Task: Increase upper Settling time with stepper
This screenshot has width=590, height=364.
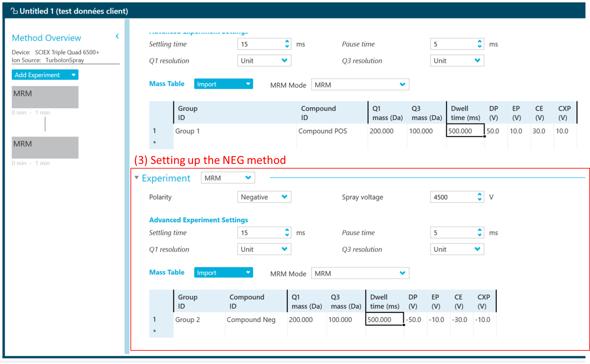Action: click(x=287, y=41)
